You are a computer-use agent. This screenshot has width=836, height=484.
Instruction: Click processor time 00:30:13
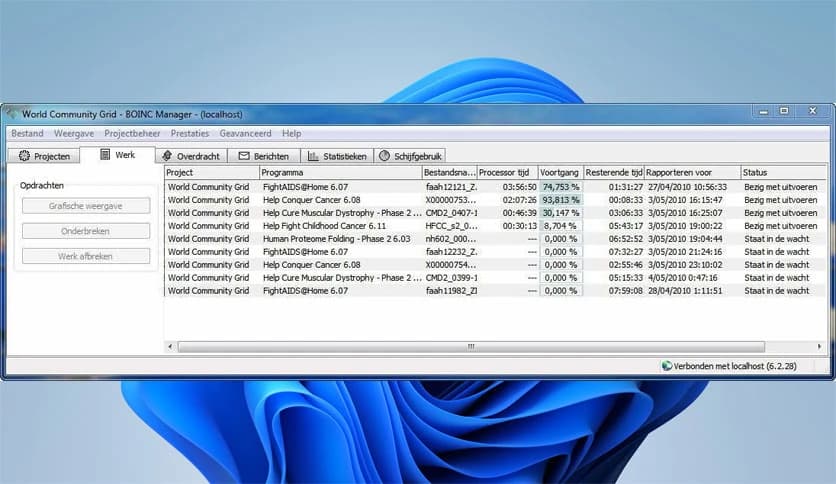point(519,226)
